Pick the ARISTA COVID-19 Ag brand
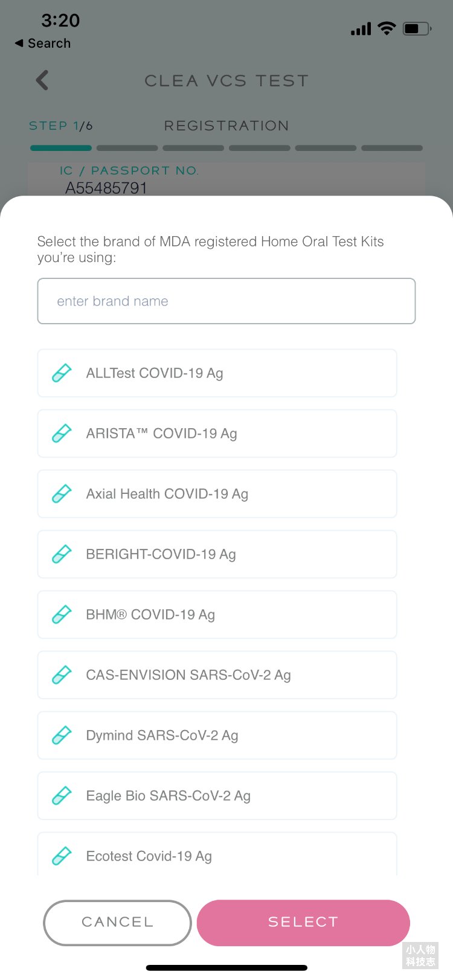Image resolution: width=453 pixels, height=980 pixels. (x=217, y=434)
